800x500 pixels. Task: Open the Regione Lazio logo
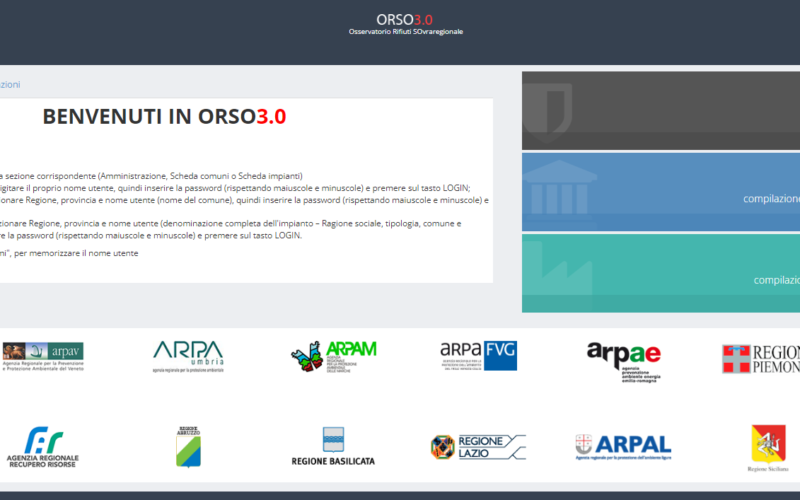tap(479, 447)
